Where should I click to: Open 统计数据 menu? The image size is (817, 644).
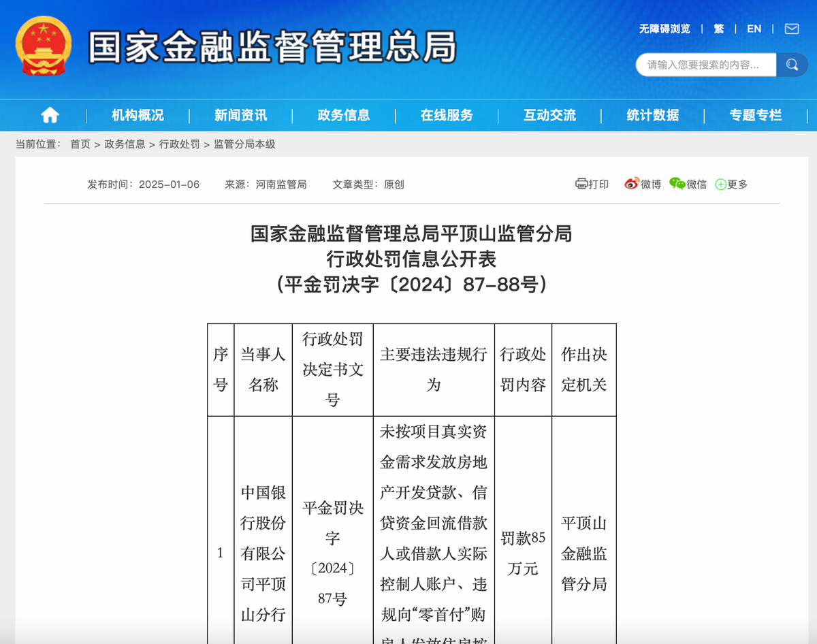tap(653, 116)
